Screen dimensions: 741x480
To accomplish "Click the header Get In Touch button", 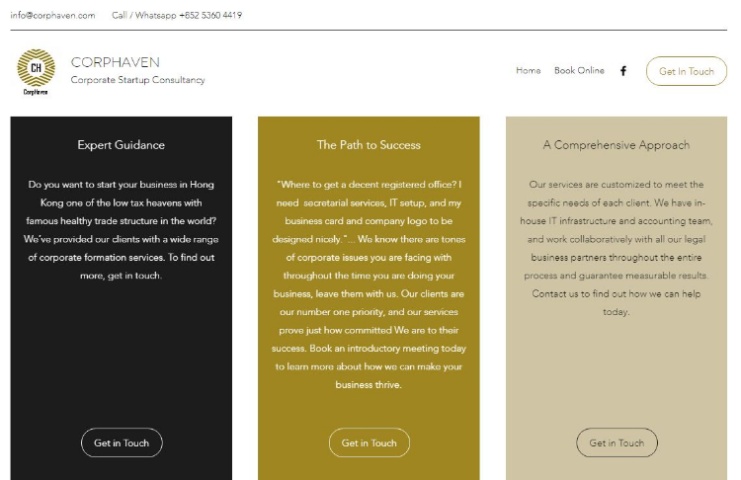I will pyautogui.click(x=686, y=71).
